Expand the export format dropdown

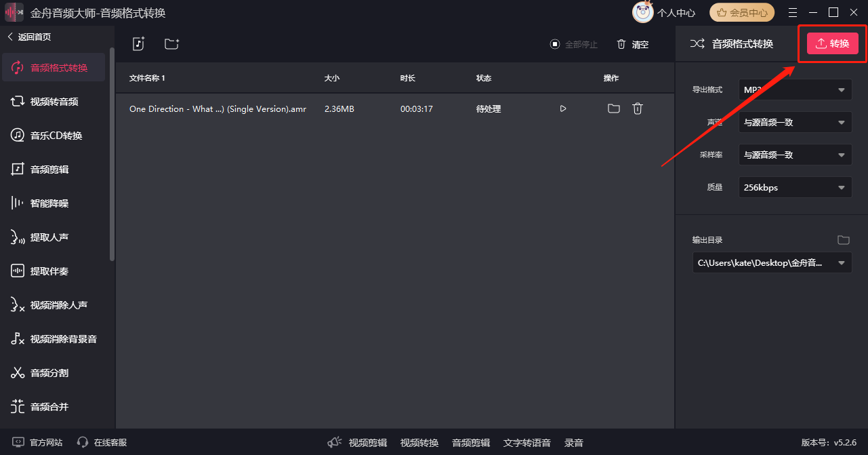pyautogui.click(x=795, y=90)
